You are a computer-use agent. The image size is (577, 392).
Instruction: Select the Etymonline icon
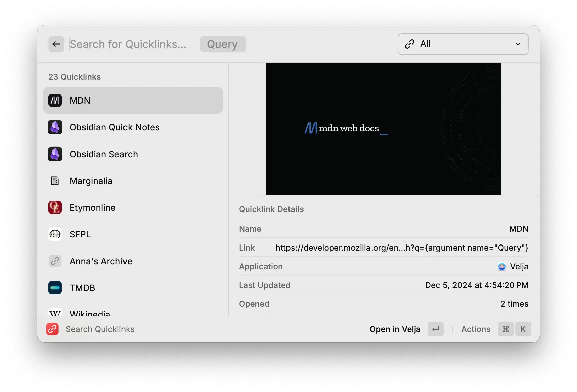tap(55, 207)
